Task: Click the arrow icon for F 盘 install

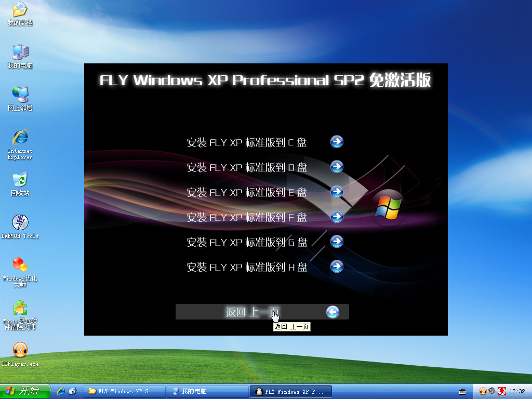Action: tap(337, 217)
